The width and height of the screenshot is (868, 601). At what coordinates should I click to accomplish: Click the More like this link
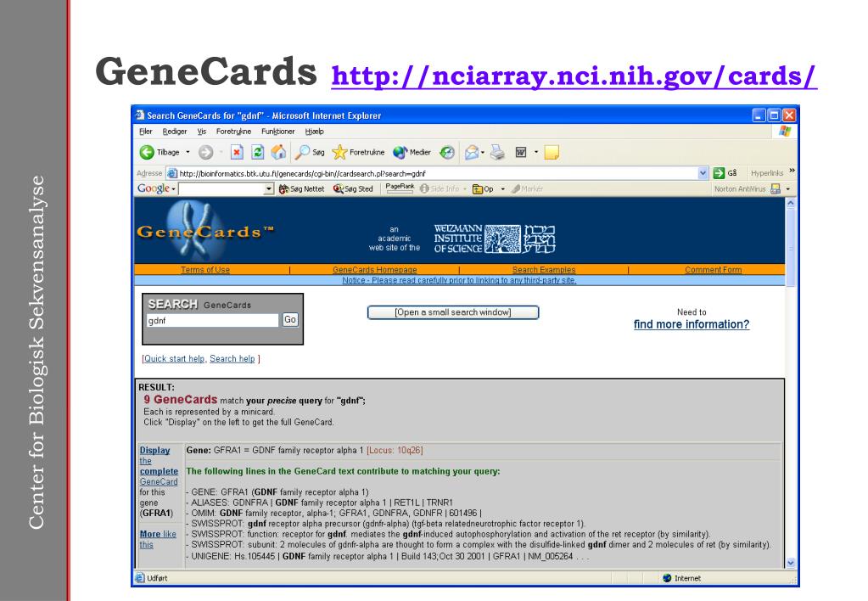click(x=158, y=539)
